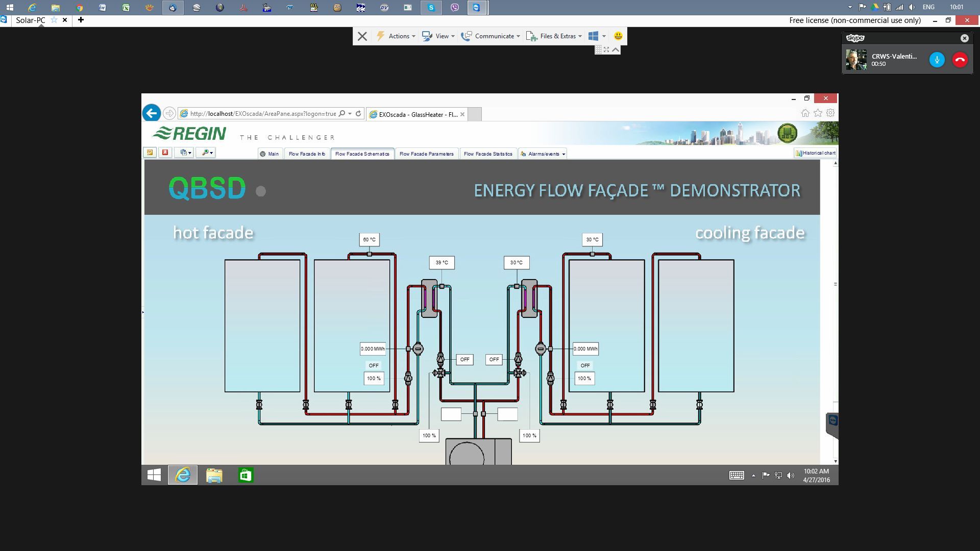Click the left three-way mixing valve symbol

(439, 373)
